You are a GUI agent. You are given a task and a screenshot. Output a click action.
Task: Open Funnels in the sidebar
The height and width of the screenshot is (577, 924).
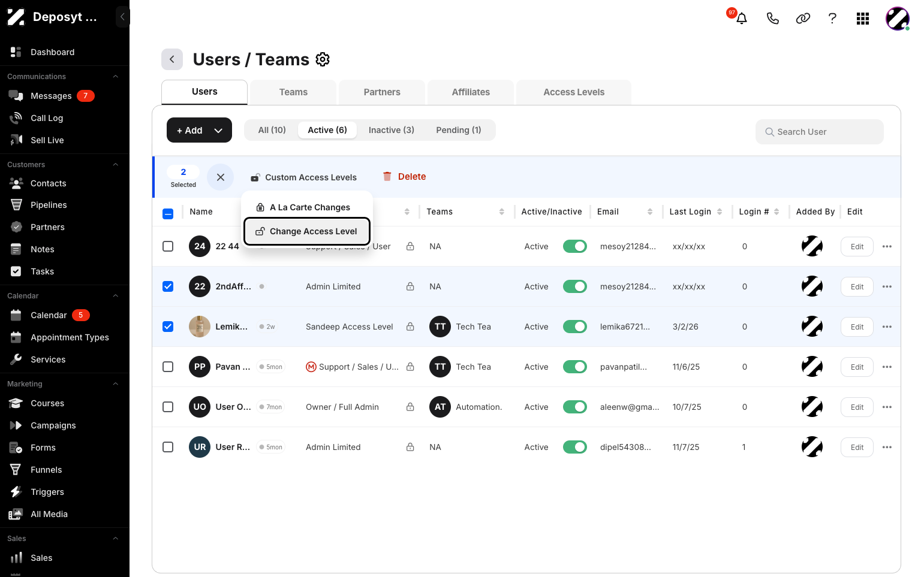(46, 470)
